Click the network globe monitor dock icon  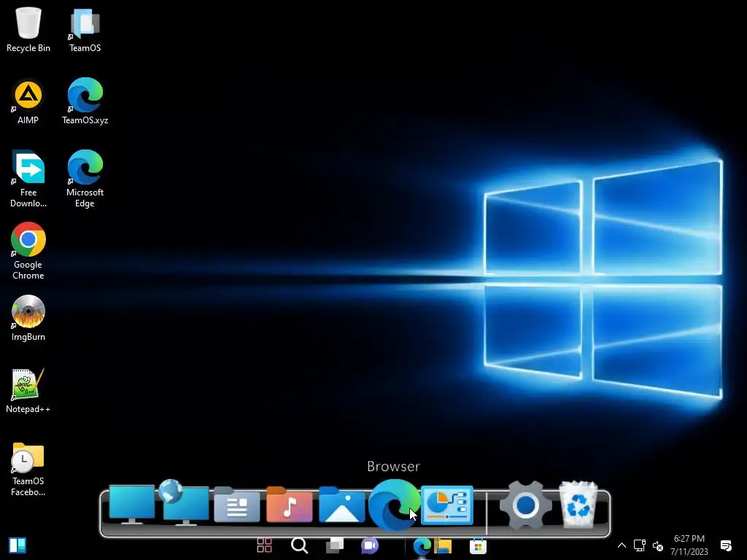184,503
